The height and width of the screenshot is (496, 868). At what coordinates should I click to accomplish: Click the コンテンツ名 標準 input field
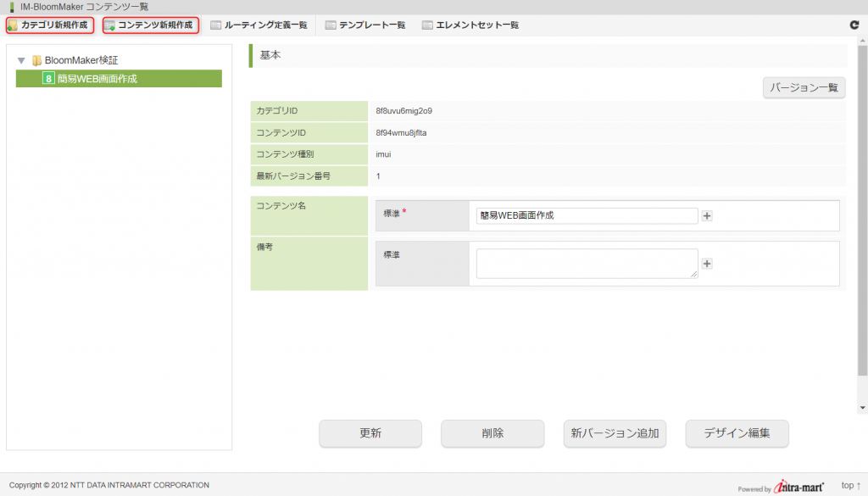587,215
